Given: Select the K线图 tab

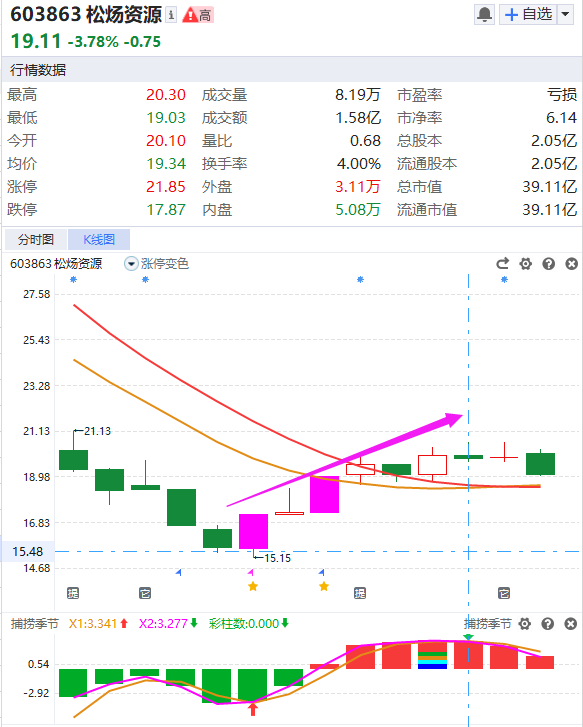Looking at the screenshot, I should click(99, 239).
